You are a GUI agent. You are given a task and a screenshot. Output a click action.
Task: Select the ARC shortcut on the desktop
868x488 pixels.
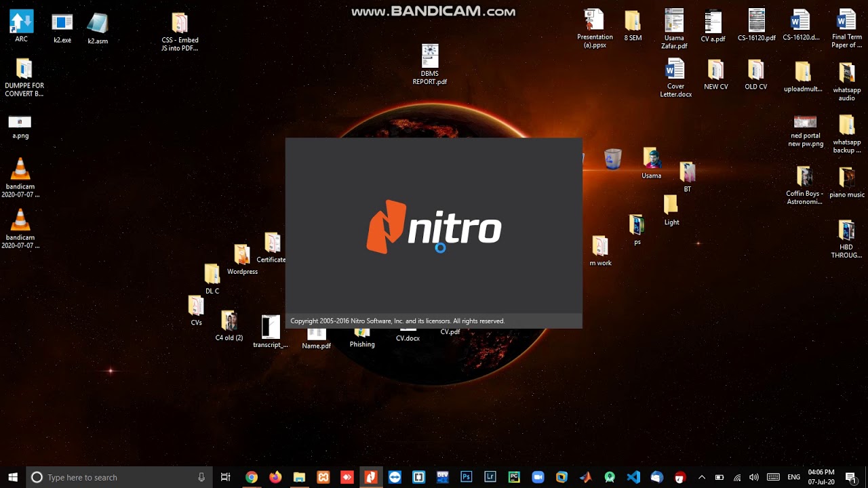pos(22,26)
